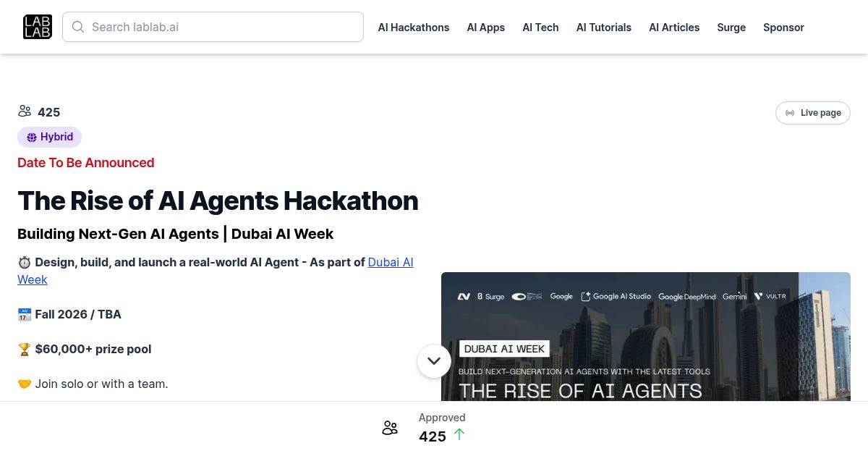The width and height of the screenshot is (868, 456).
Task: Click the DUBAI AI WEEK banner label
Action: click(504, 348)
